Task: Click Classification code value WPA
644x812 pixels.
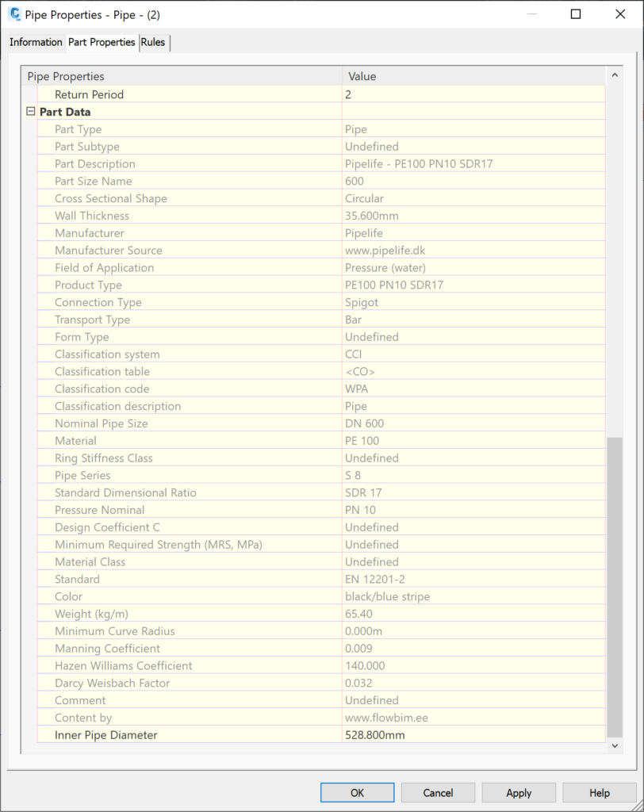Action: 356,389
